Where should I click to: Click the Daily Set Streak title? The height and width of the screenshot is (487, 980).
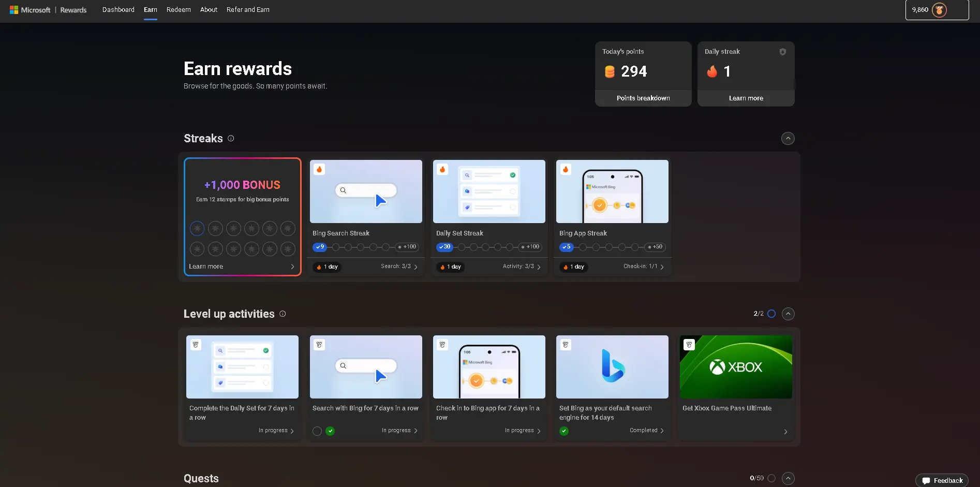coord(459,233)
